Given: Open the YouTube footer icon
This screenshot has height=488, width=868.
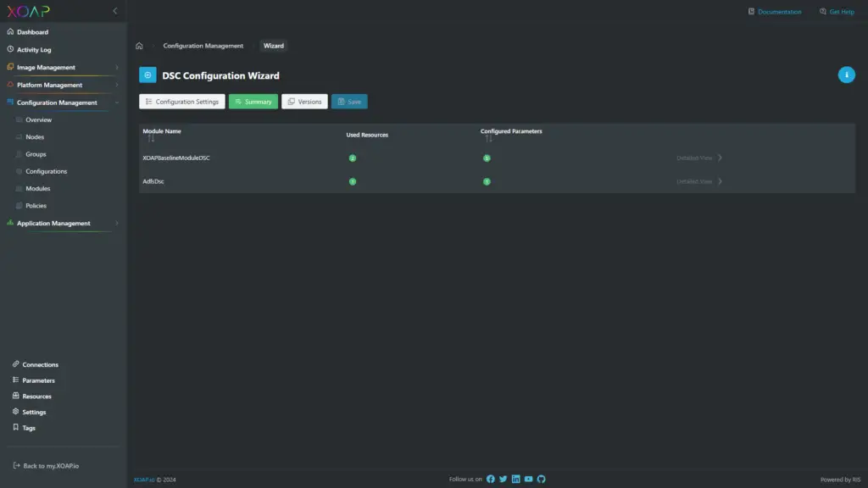Looking at the screenshot, I should [x=529, y=480].
